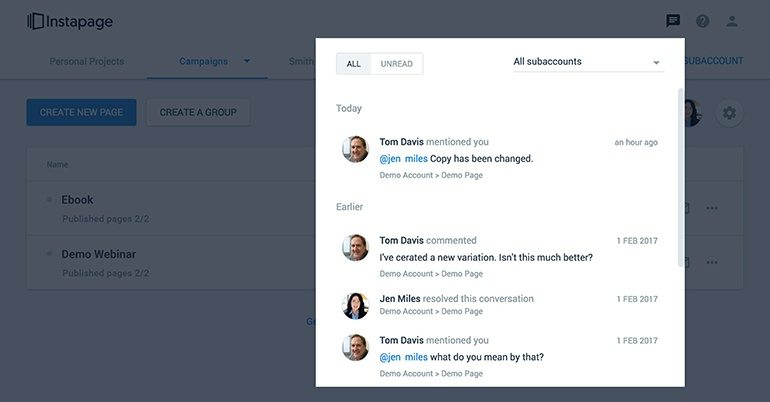Viewport: 770px width, 402px height.
Task: Open the settings gear icon
Action: tap(729, 113)
